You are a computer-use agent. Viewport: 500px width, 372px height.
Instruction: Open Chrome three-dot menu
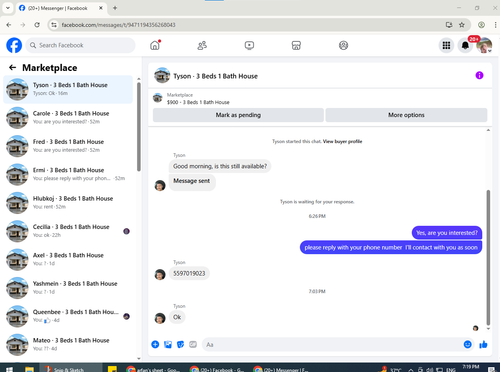pyautogui.click(x=495, y=25)
